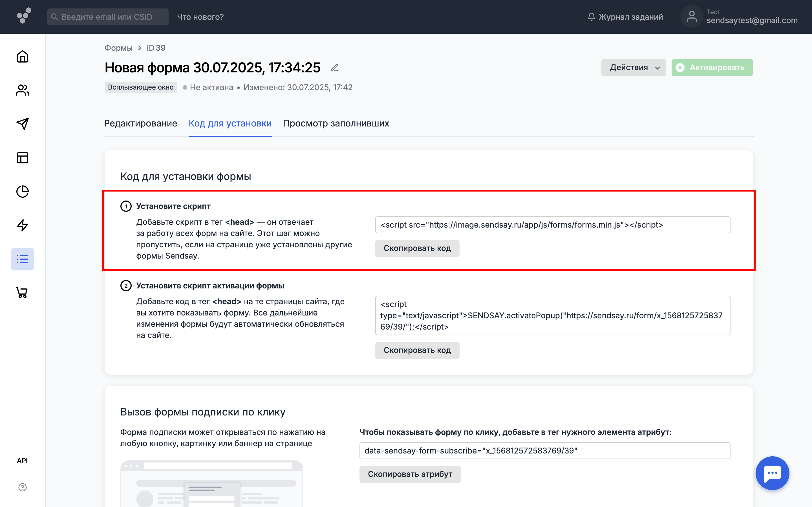
Task: Click the pencil icon to rename form
Action: [x=335, y=68]
